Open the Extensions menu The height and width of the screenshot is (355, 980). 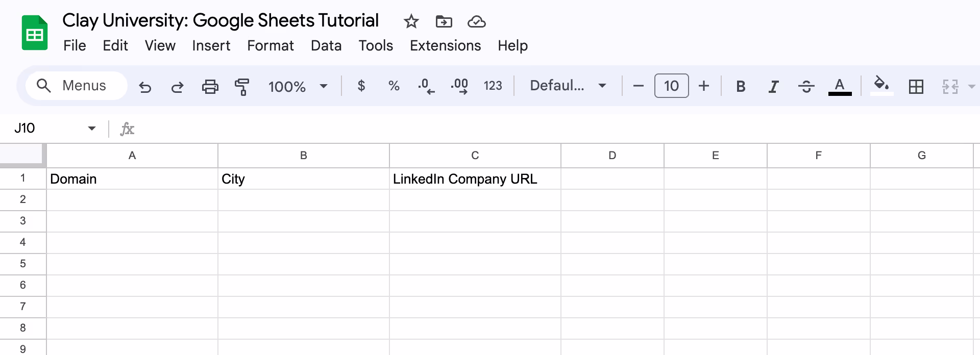click(x=445, y=45)
